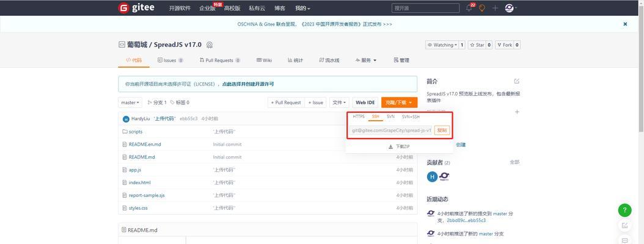Select the SVN+SSH clone tab
The width and height of the screenshot is (644, 244).
411,117
